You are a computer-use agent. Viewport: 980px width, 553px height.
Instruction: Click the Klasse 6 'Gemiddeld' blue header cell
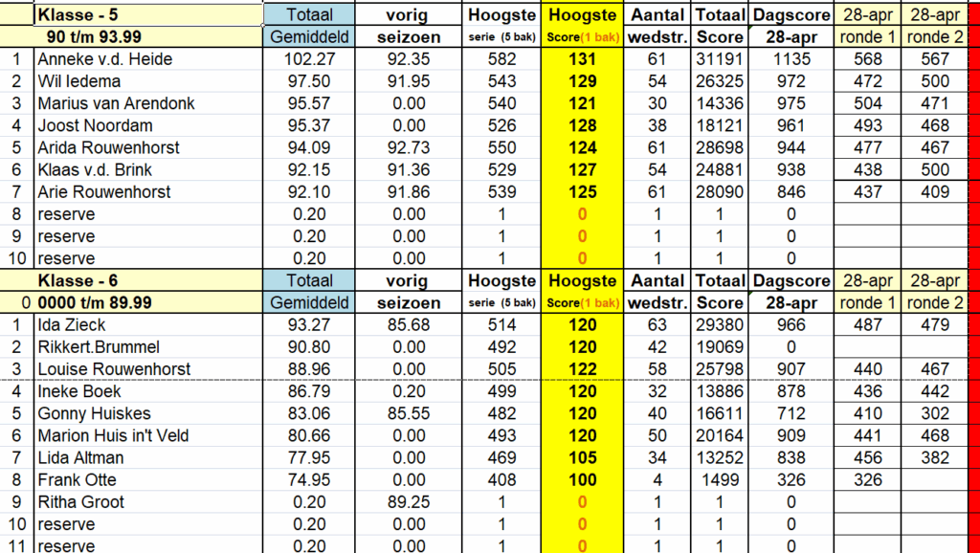pos(309,303)
